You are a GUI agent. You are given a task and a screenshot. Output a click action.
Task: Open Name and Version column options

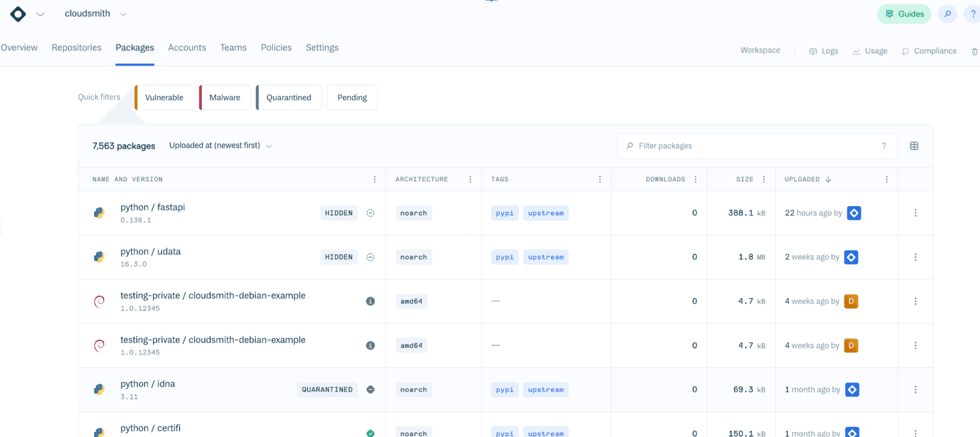[375, 179]
